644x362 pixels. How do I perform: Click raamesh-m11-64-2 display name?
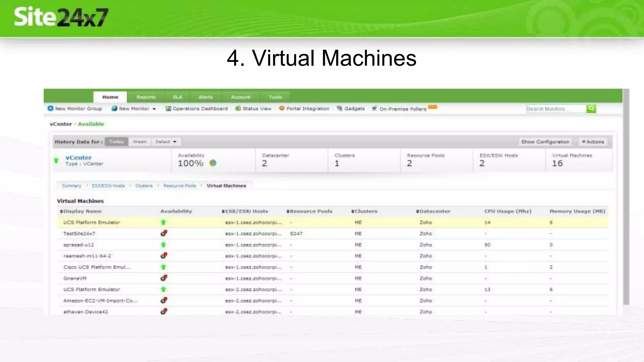(x=87, y=256)
